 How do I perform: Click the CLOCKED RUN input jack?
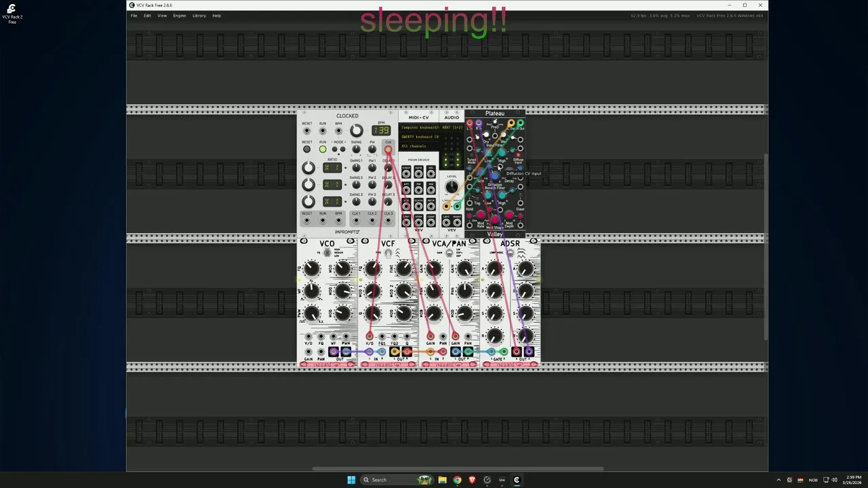click(323, 131)
